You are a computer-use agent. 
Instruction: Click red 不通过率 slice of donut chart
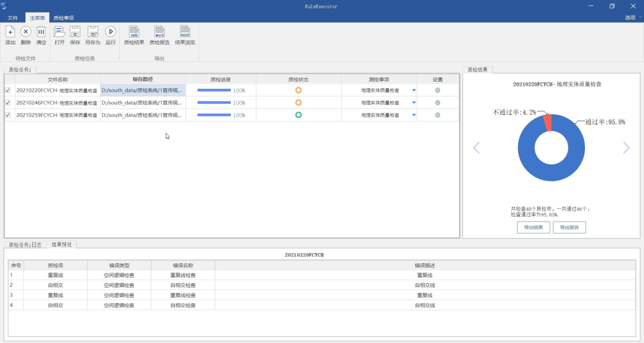(547, 123)
